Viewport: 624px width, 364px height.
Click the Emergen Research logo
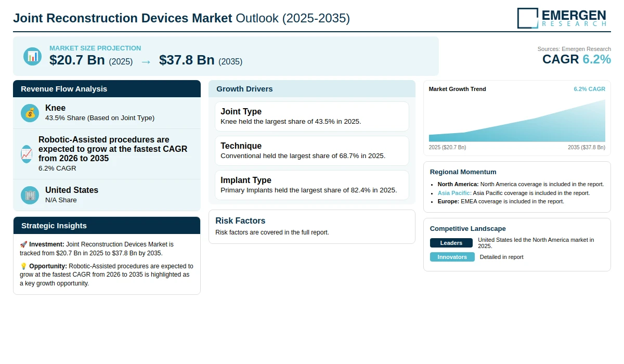coord(562,18)
